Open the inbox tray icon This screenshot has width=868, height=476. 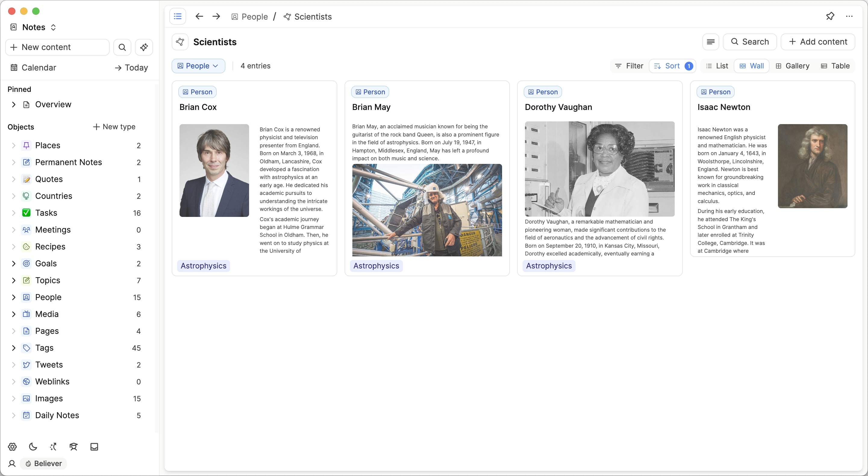point(94,447)
